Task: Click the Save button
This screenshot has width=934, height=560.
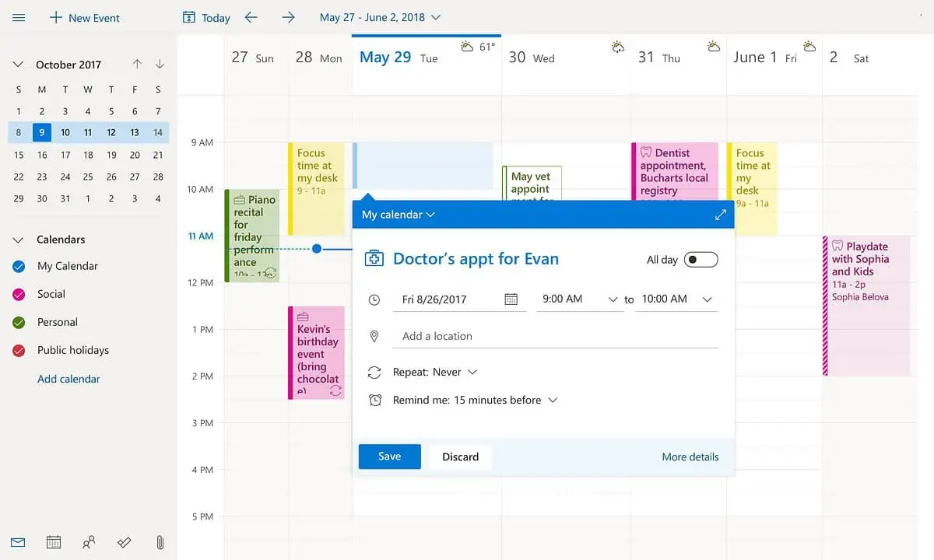Action: tap(389, 457)
